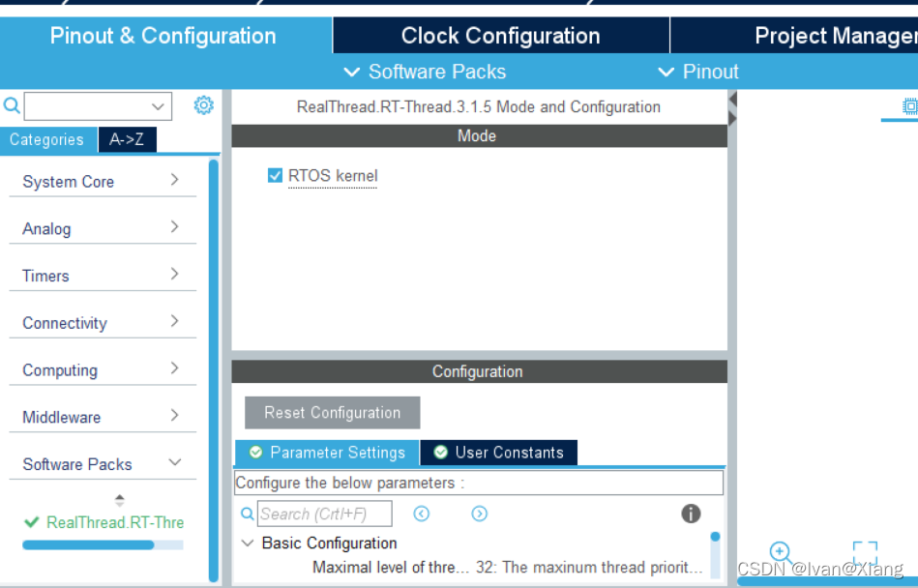918x588 pixels.
Task: Go to next search result arrow
Action: click(480, 514)
